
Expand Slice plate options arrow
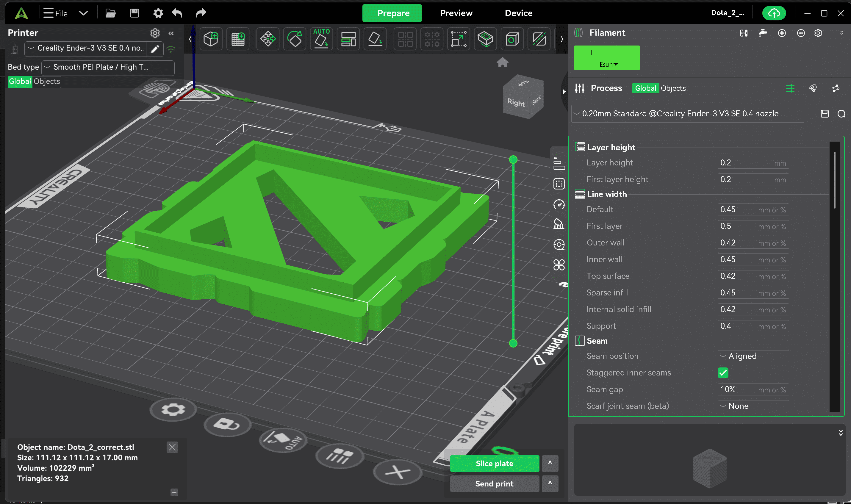(550, 463)
